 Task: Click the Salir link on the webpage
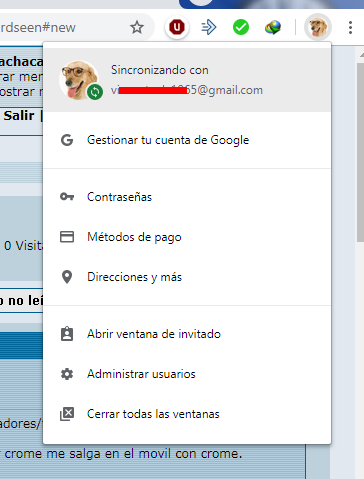coord(19,116)
